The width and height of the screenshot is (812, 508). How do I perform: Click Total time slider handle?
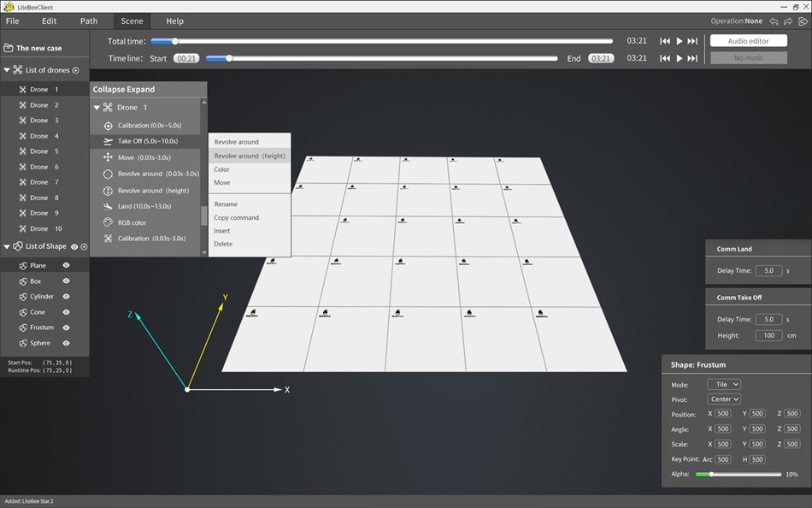[175, 41]
